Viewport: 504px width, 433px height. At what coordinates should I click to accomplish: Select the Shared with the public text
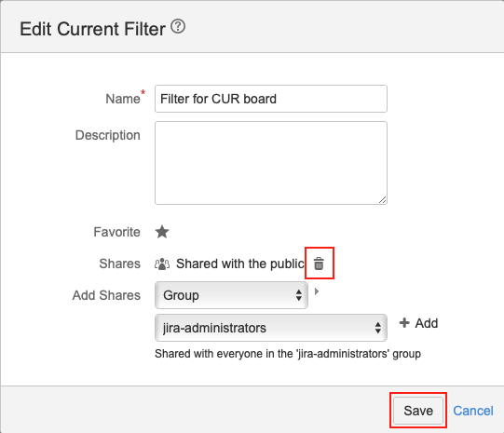pyautogui.click(x=240, y=264)
